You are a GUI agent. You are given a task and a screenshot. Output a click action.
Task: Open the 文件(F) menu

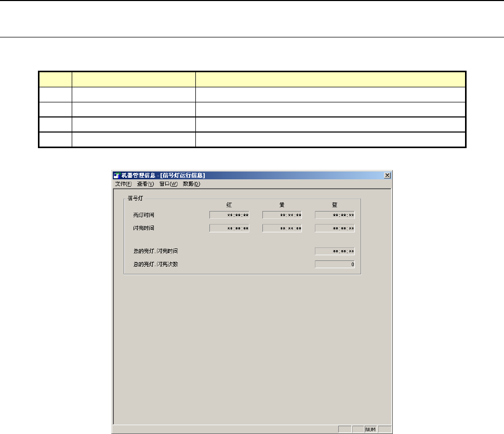pos(124,184)
